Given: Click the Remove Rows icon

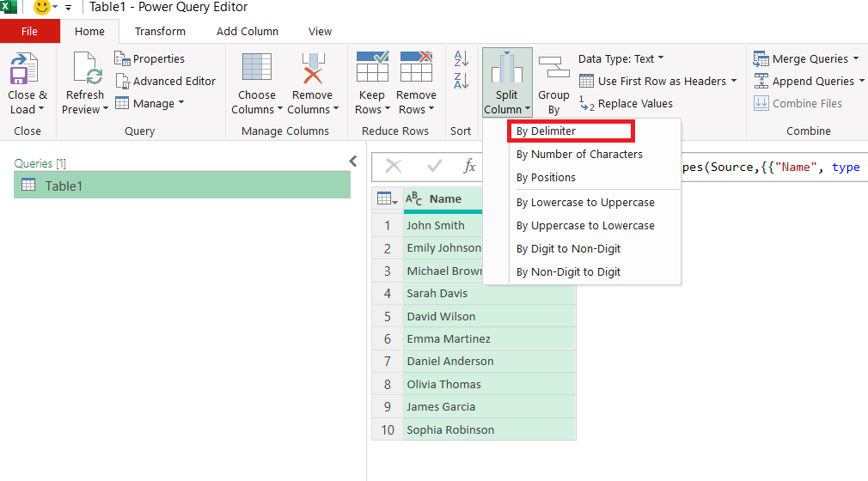Looking at the screenshot, I should (416, 67).
